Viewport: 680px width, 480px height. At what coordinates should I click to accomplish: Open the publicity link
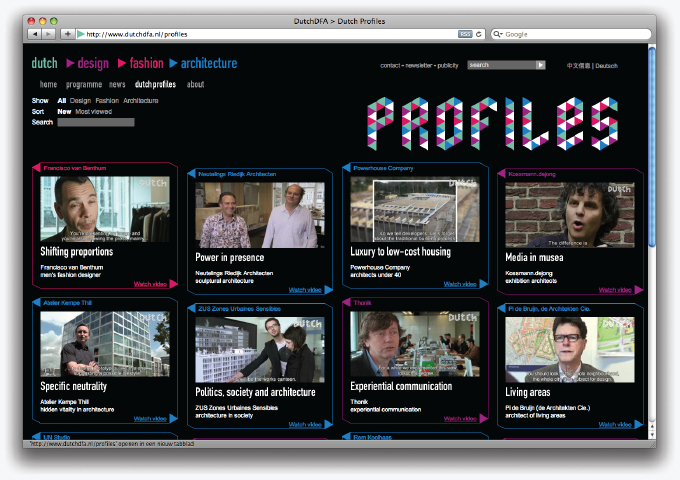coord(448,65)
